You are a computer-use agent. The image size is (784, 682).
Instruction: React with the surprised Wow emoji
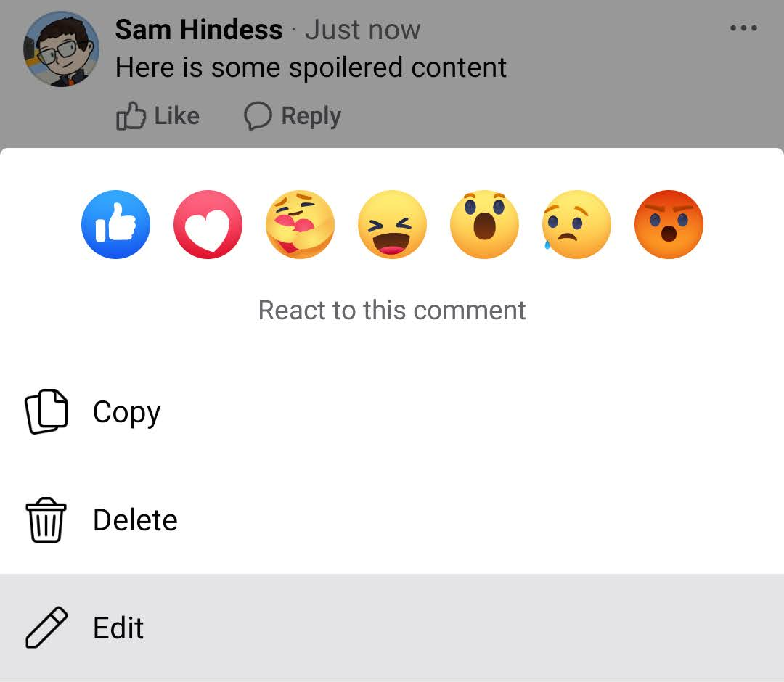point(485,225)
